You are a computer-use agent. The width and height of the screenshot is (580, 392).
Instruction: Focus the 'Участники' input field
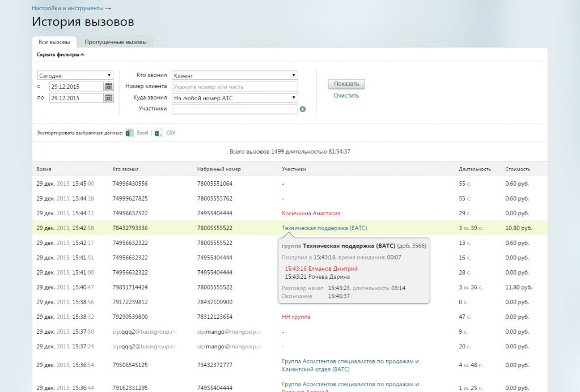point(235,109)
